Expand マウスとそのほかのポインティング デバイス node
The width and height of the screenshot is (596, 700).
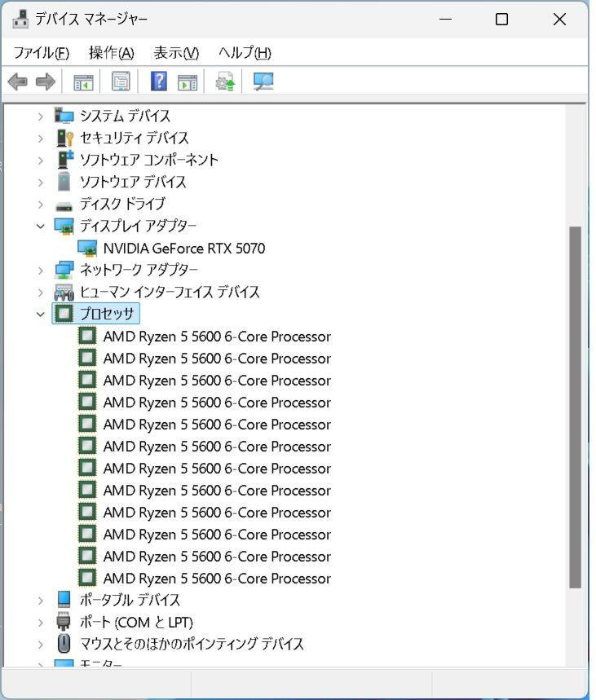coord(41,645)
